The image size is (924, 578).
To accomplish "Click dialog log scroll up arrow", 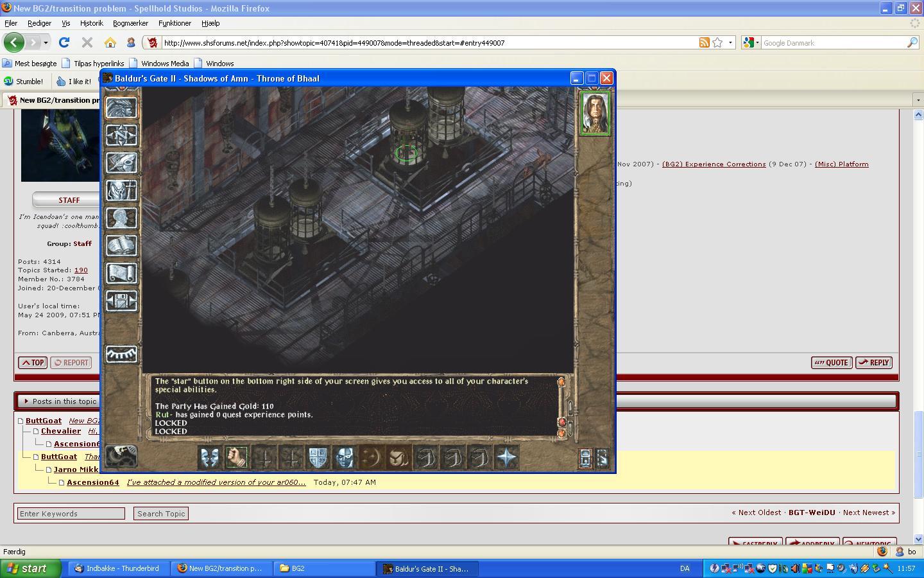I will 561,382.
